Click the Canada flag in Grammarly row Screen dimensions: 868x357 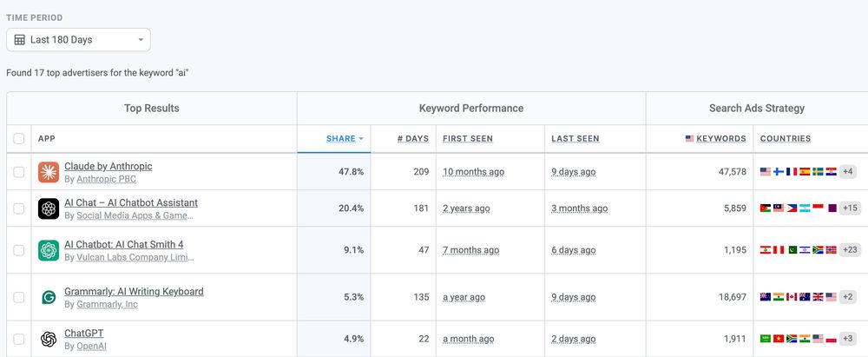[792, 296]
